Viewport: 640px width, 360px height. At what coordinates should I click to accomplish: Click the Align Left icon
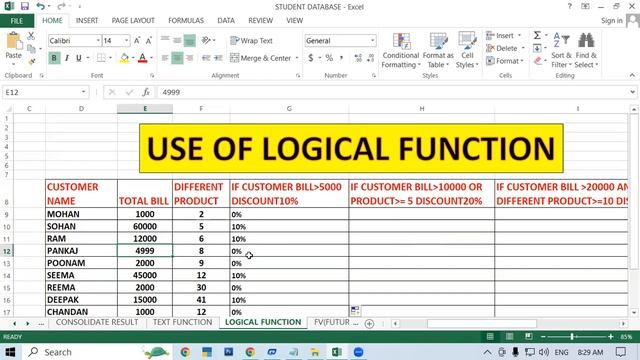point(165,58)
